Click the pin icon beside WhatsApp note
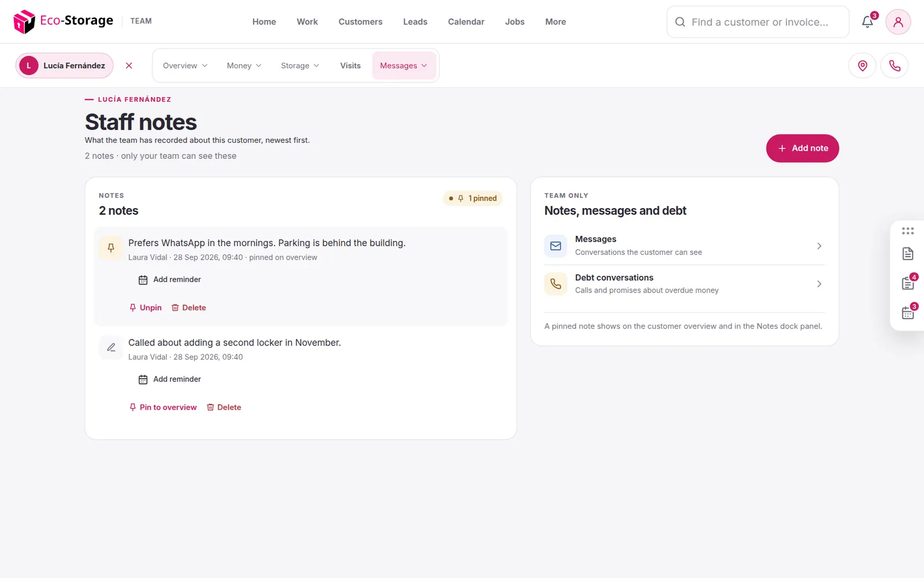This screenshot has height=578, width=924. point(111,247)
